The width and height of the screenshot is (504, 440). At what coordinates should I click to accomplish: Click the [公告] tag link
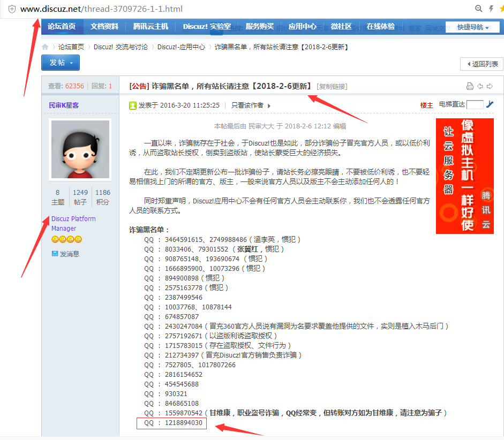click(139, 86)
